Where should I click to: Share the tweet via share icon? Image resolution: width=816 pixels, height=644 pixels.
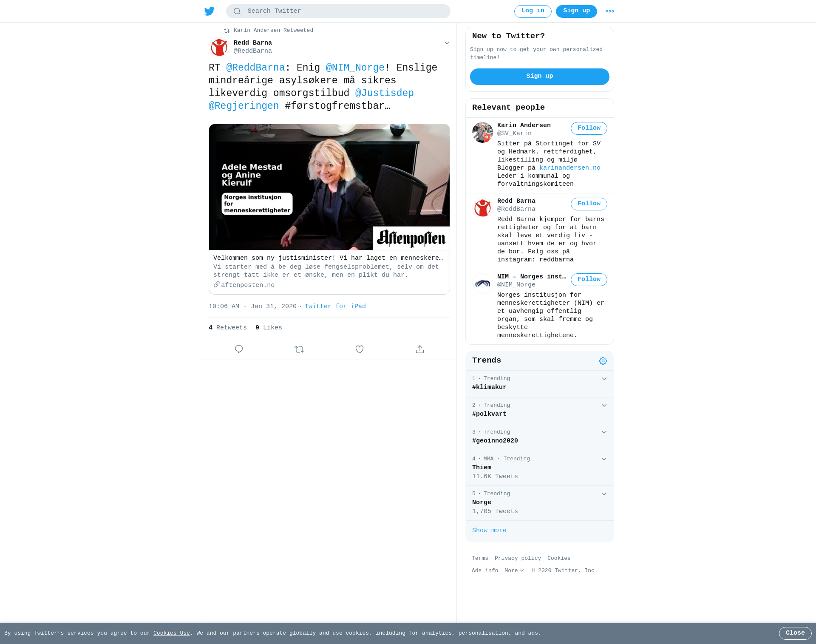click(x=420, y=349)
